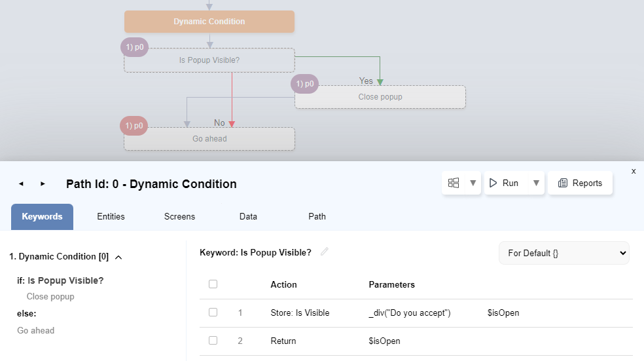Select the Dynamic Condition node in diagram
The height and width of the screenshot is (361, 644).
click(209, 22)
